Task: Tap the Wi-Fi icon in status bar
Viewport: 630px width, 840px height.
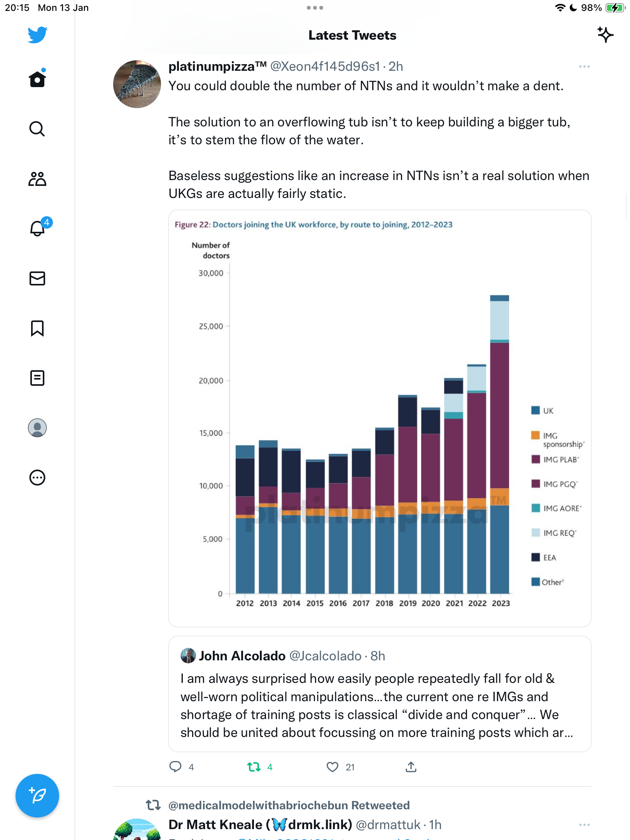Action: pyautogui.click(x=560, y=8)
